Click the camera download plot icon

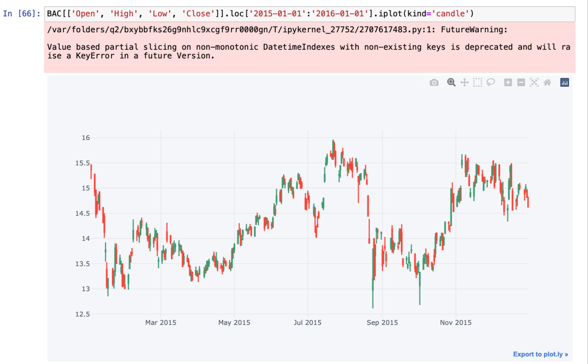click(434, 83)
